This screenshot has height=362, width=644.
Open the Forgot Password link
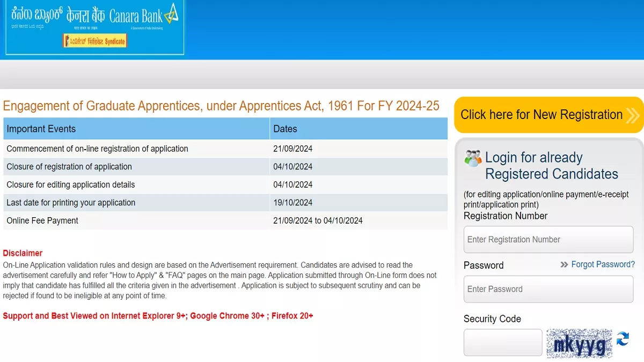(x=603, y=264)
